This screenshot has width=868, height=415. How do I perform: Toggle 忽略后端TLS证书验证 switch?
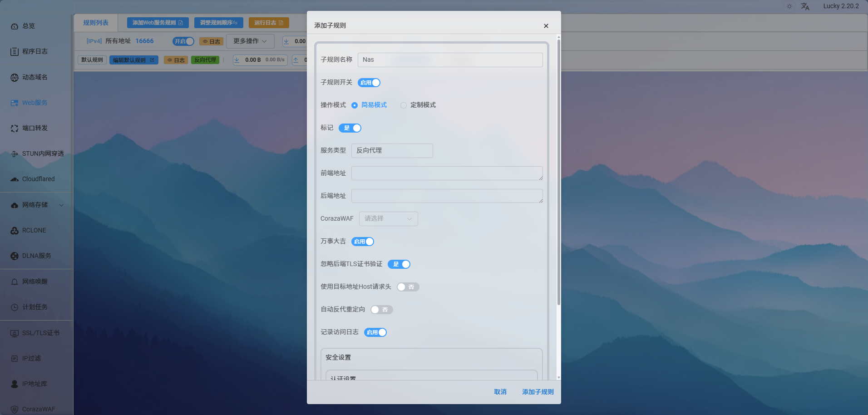point(399,264)
